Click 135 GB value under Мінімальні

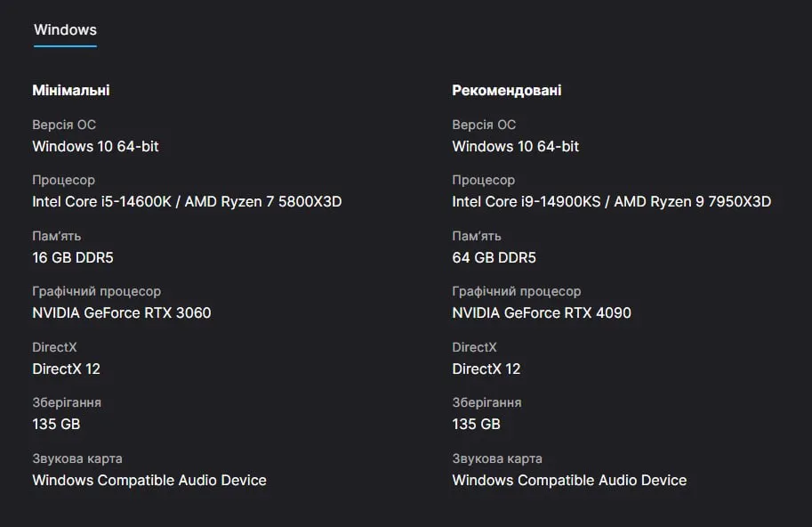(x=56, y=425)
